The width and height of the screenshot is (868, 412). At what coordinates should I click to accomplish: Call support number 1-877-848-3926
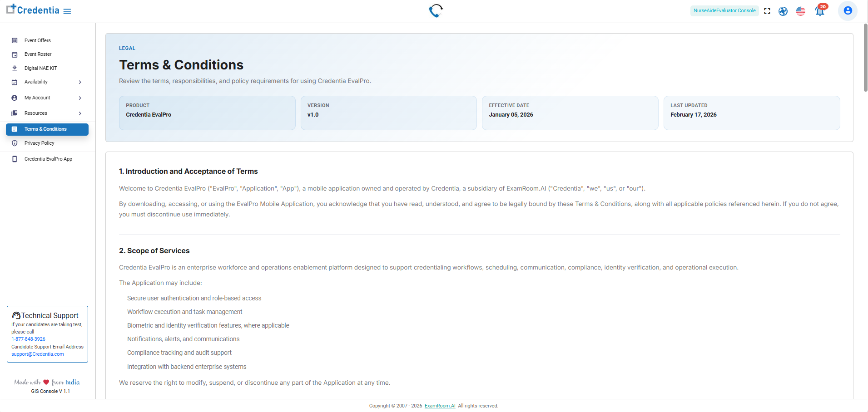(x=28, y=339)
